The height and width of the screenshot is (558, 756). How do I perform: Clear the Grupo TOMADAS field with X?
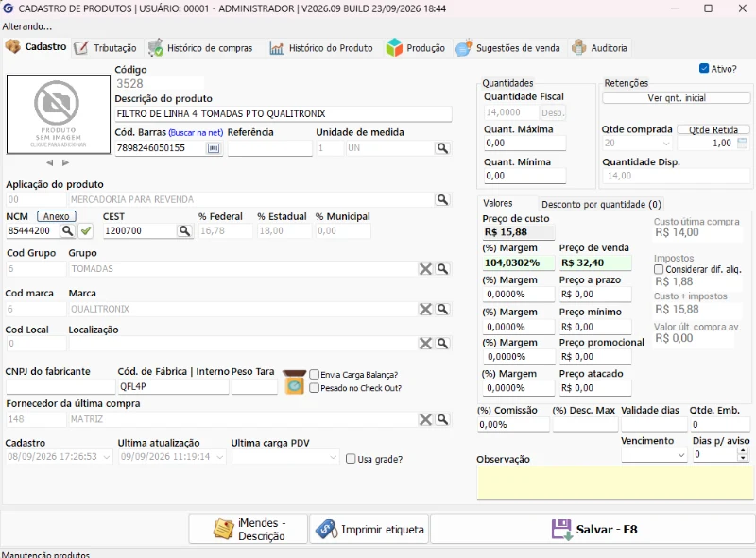(x=425, y=269)
